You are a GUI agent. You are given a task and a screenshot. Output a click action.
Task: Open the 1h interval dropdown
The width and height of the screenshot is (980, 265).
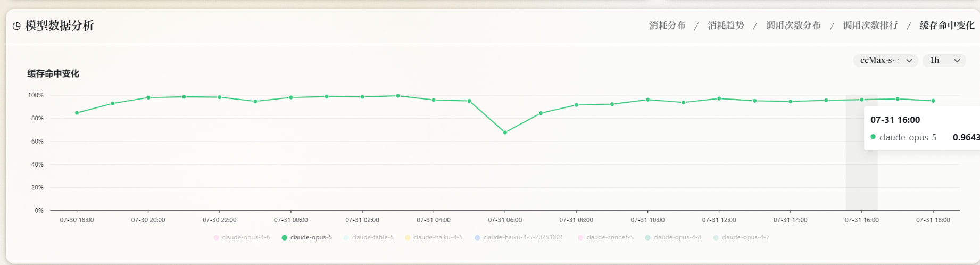pyautogui.click(x=944, y=60)
